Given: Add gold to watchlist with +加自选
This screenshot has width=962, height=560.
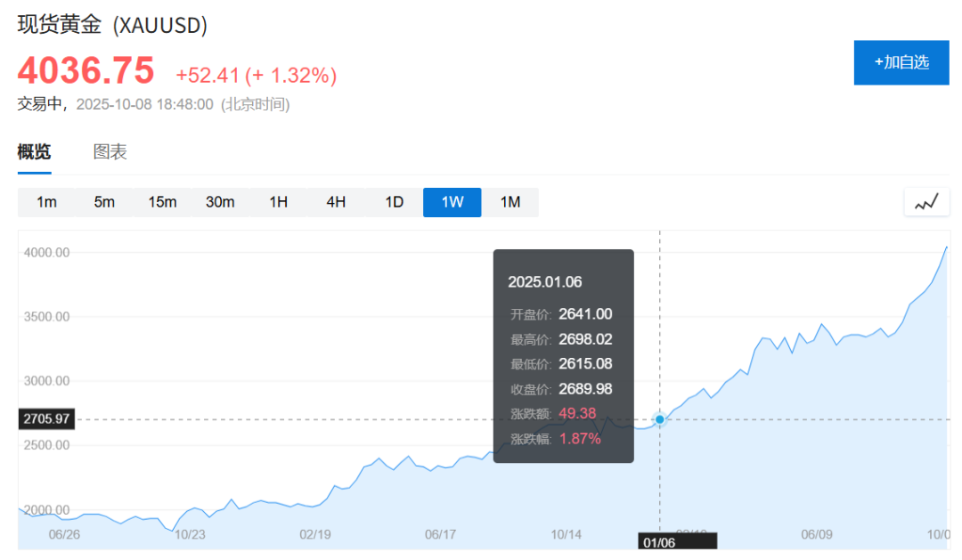Looking at the screenshot, I should coord(901,62).
